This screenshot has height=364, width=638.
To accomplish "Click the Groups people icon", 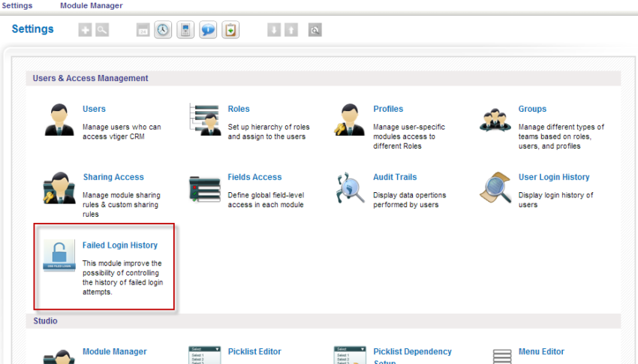I will [x=495, y=119].
